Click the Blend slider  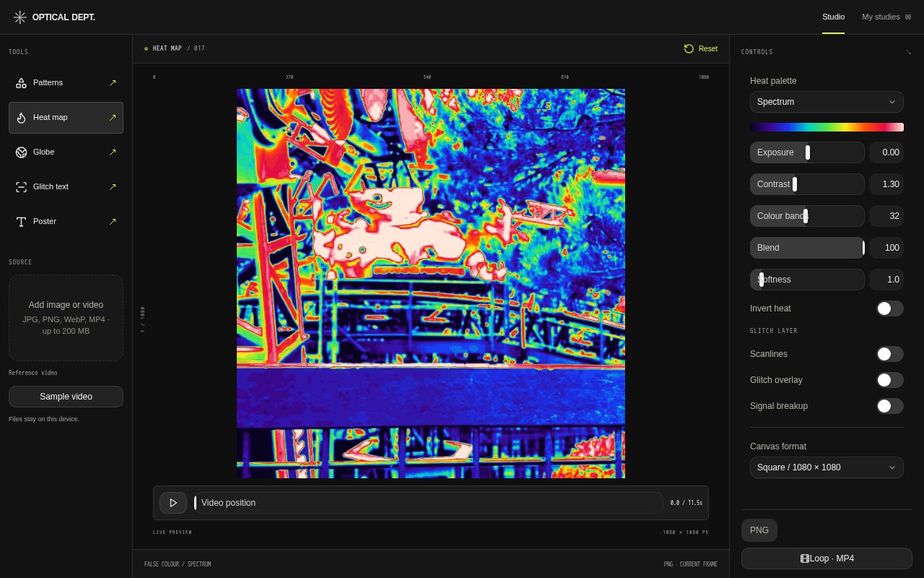pos(807,248)
